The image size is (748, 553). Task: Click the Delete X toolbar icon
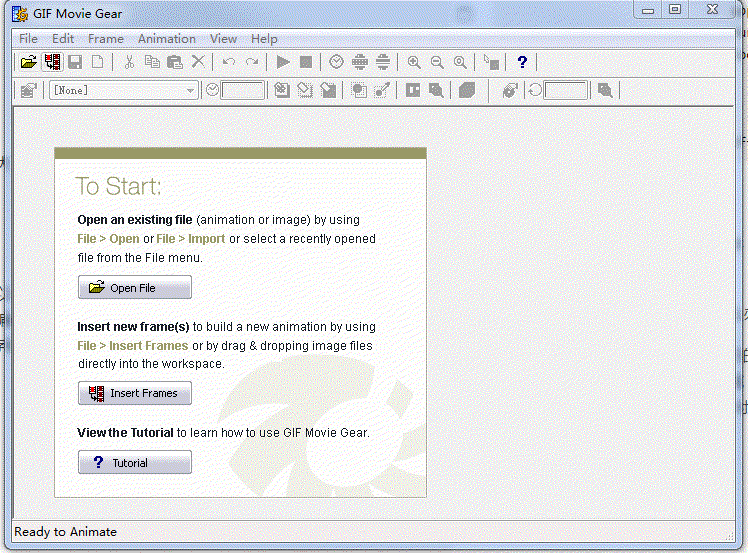[198, 62]
